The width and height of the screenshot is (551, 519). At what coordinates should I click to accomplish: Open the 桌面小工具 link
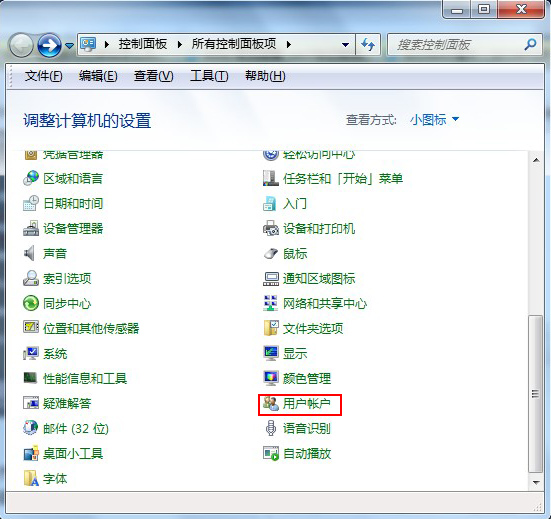coord(73,453)
